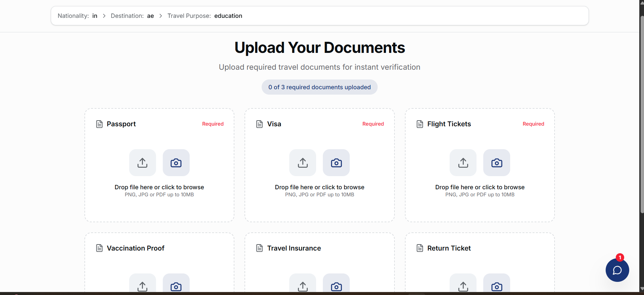Click the Passport file format hint text

(x=159, y=195)
